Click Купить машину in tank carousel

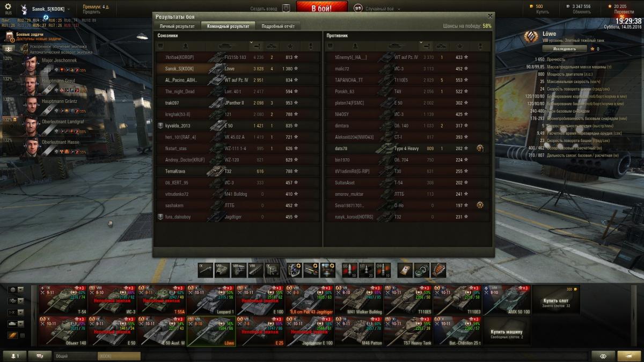tap(507, 331)
